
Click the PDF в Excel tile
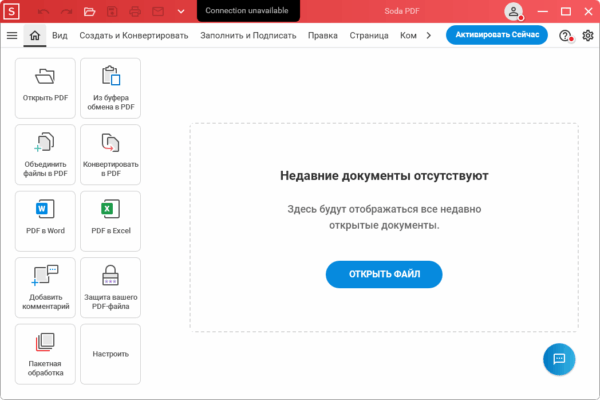point(111,221)
